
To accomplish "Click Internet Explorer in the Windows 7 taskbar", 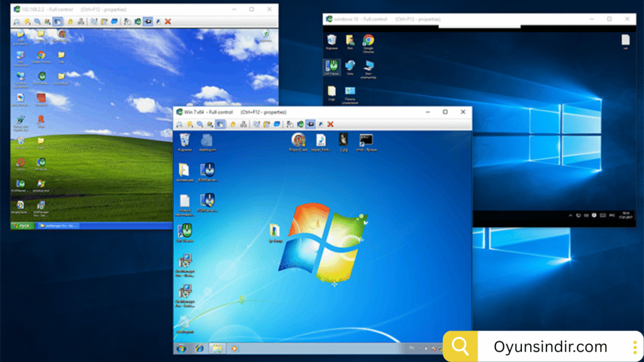I will [199, 348].
